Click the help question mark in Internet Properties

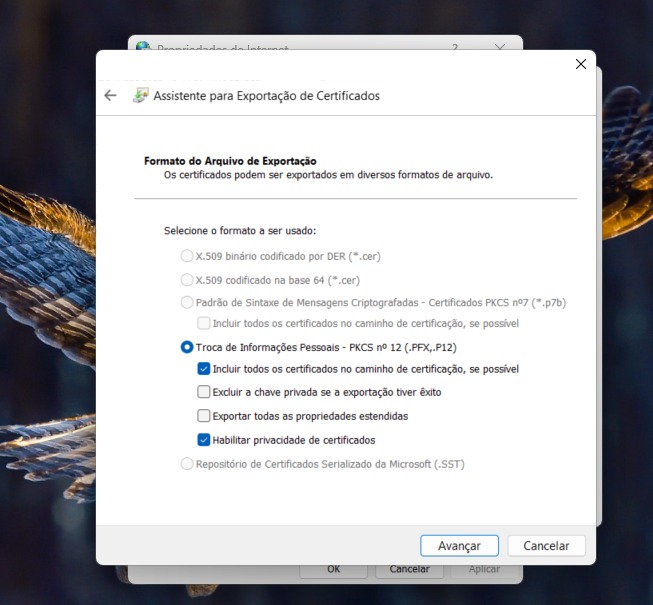[455, 45]
